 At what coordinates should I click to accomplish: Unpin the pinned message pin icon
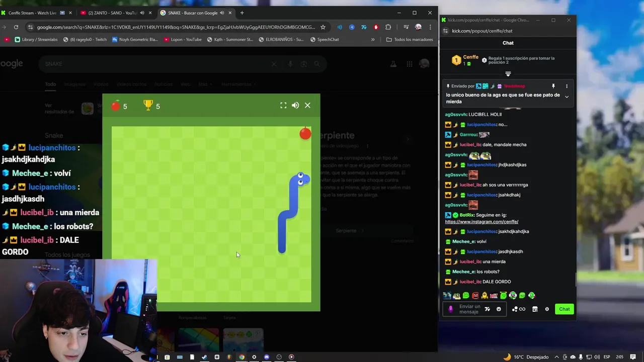click(553, 86)
